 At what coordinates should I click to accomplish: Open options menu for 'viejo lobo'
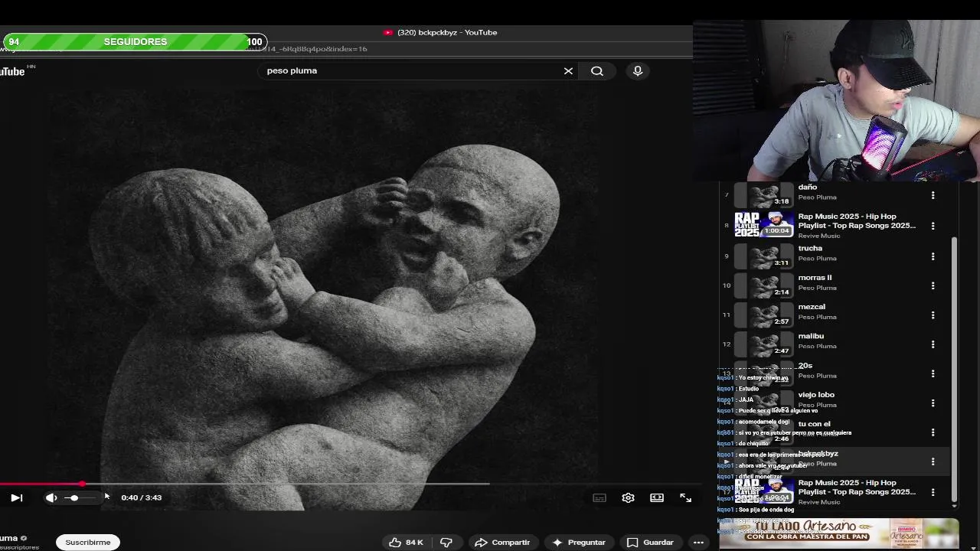point(933,403)
